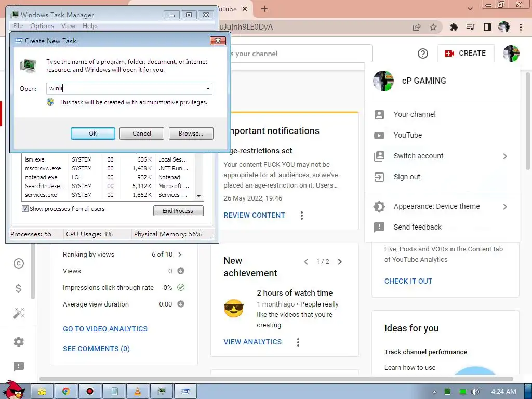532x399 pixels.
Task: Toggle the Chrome side panel icon
Action: click(487, 27)
